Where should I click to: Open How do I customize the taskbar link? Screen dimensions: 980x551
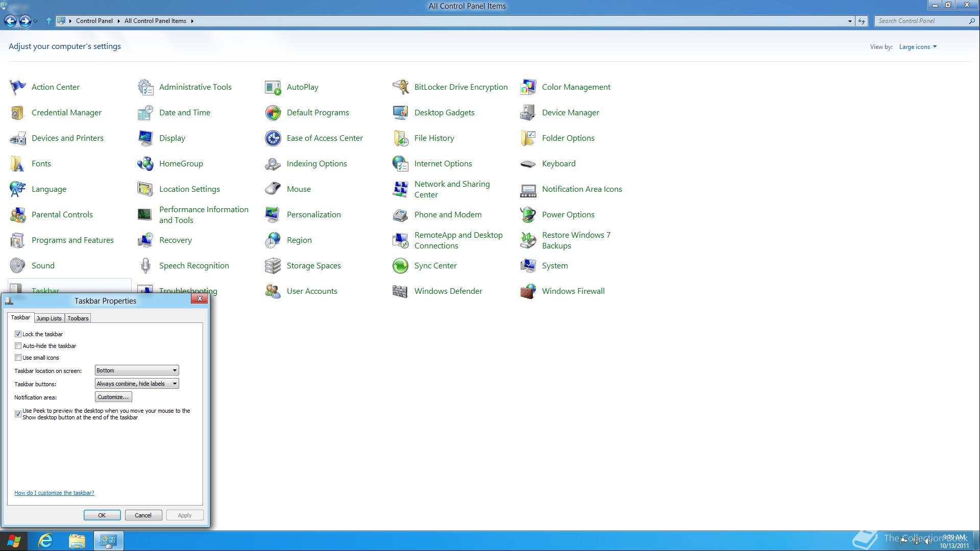(x=54, y=493)
